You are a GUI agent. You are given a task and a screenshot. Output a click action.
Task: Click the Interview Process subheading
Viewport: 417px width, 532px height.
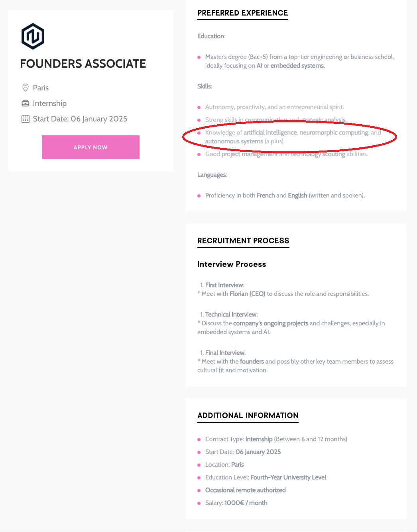[x=232, y=264]
